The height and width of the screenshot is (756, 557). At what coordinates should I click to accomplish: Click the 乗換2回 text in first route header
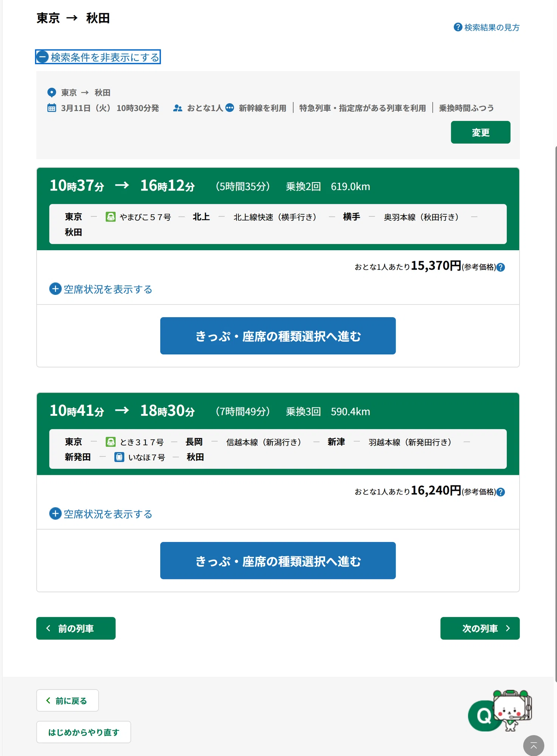click(303, 186)
